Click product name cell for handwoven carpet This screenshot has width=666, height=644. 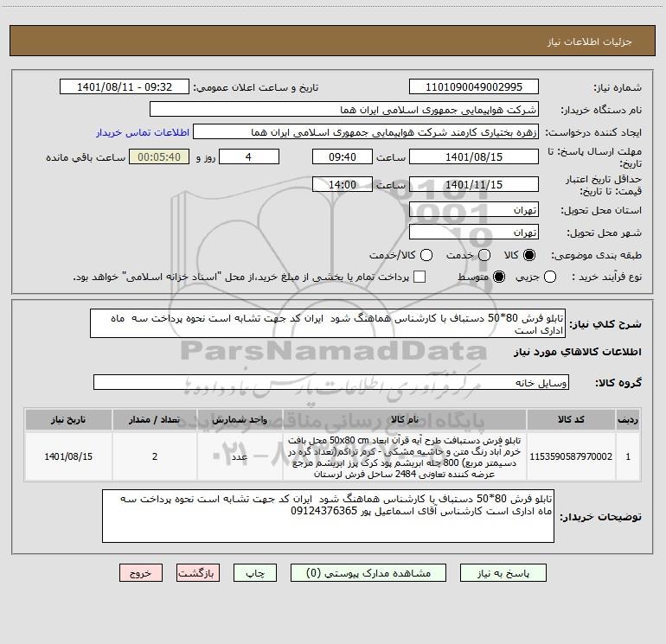405,456
